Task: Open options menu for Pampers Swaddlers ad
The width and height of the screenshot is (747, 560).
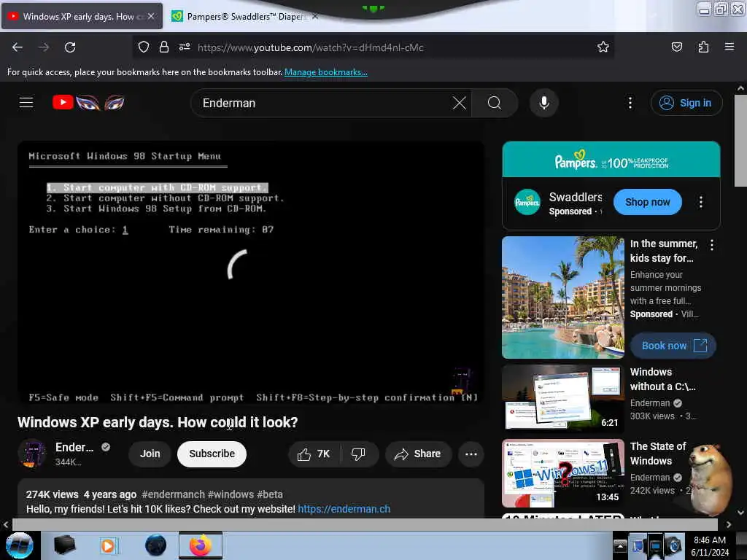Action: coord(701,203)
